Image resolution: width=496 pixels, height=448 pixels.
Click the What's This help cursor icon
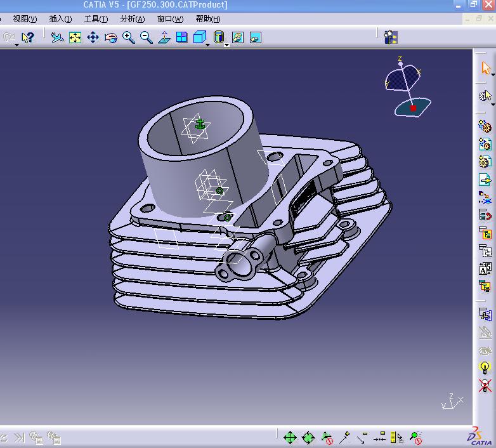click(x=28, y=37)
